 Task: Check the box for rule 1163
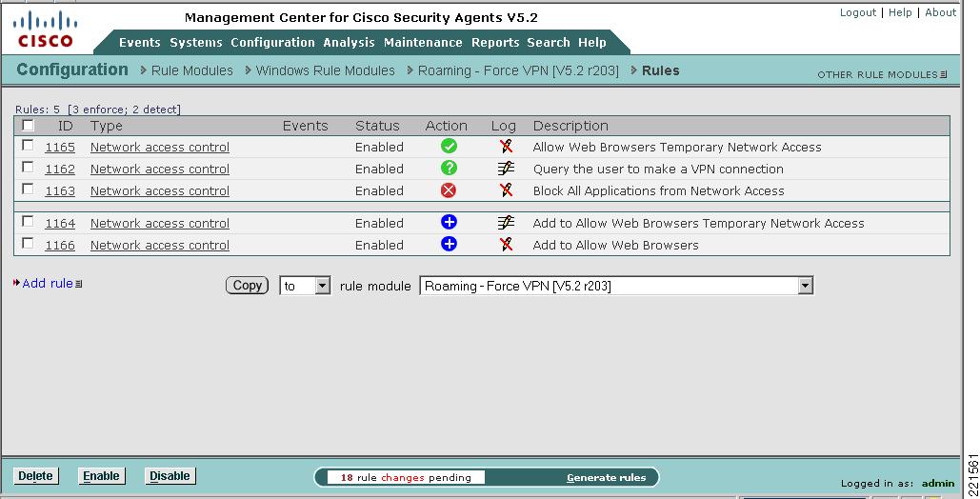pos(28,189)
